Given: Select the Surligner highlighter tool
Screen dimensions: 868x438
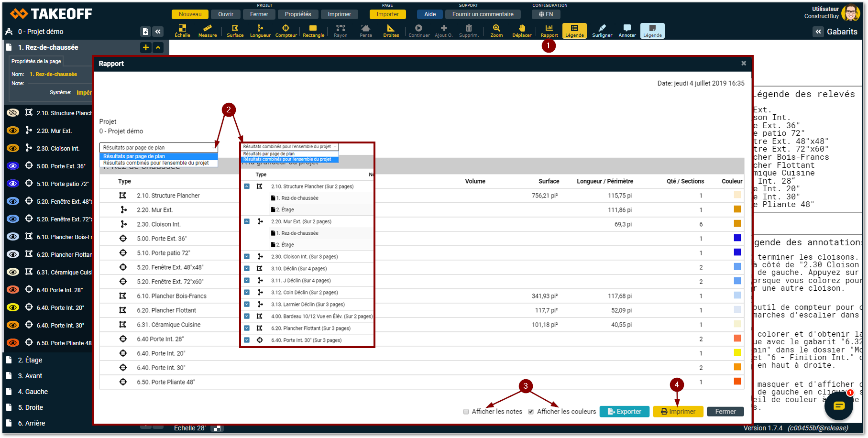Looking at the screenshot, I should click(x=602, y=31).
